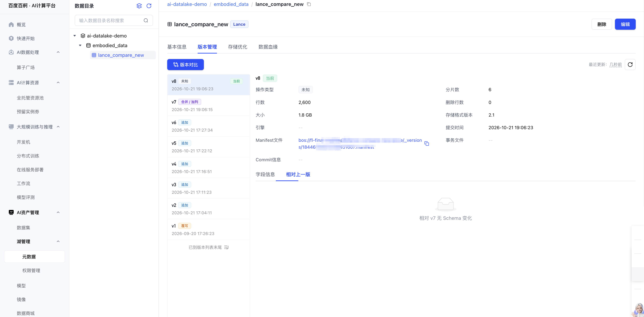Refresh the version list
The image size is (644, 317).
[630, 65]
